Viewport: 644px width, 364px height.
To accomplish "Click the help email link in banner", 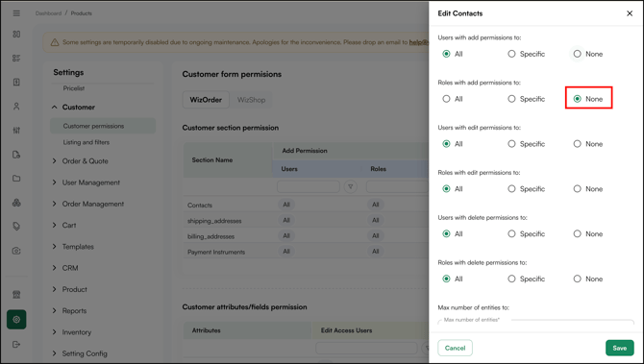I will point(419,42).
